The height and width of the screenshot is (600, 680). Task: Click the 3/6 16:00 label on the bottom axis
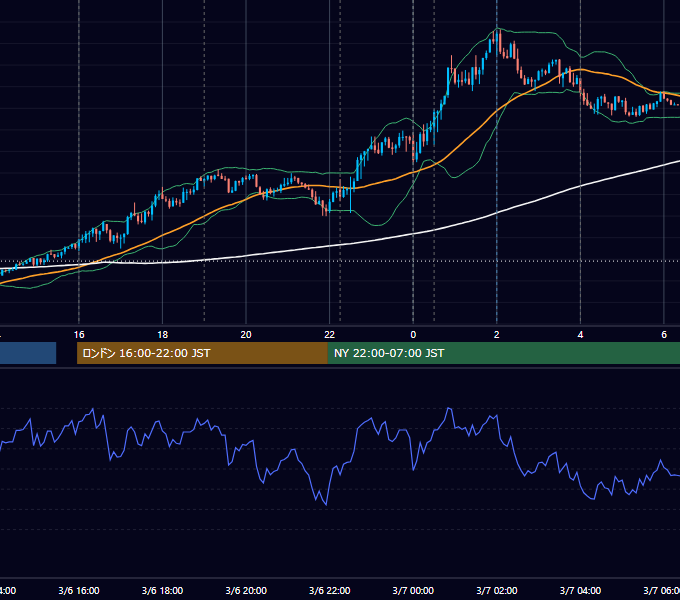(79, 590)
